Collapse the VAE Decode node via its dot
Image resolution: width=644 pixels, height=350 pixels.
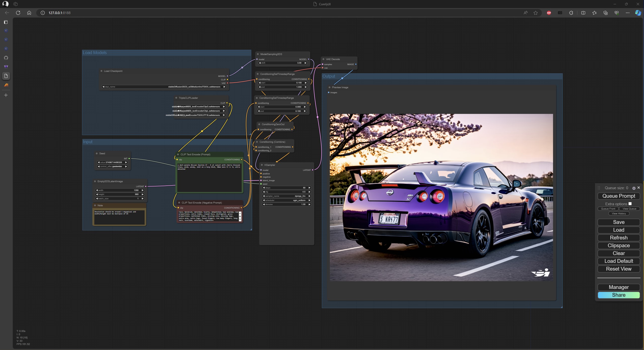coord(323,59)
